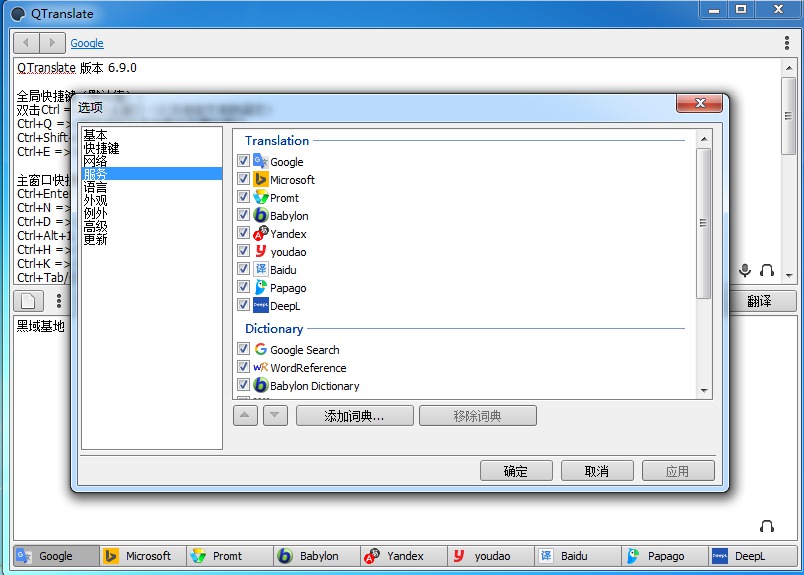Viewport: 804px width, 575px height.
Task: Switch to the Yandex service tab at bottom
Action: 404,556
